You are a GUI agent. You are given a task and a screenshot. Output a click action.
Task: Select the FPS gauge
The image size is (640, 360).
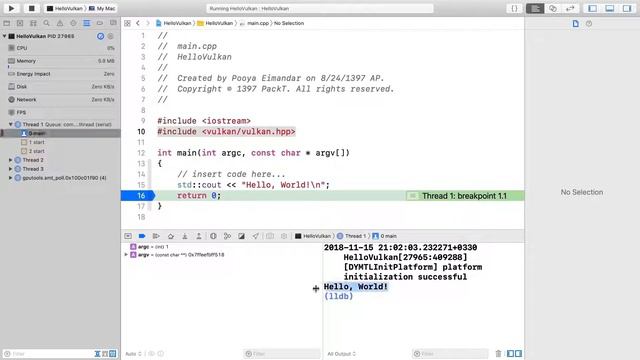(x=60, y=112)
